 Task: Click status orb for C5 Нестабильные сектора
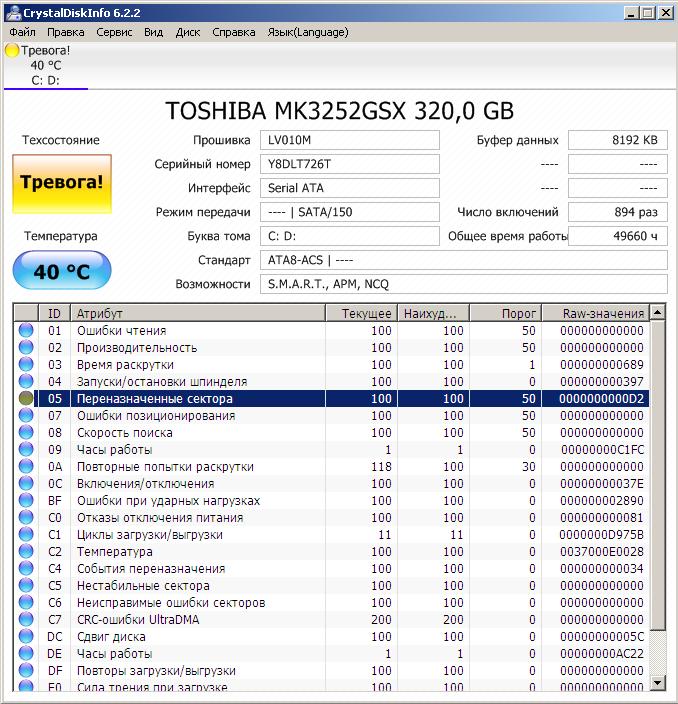pos(26,585)
